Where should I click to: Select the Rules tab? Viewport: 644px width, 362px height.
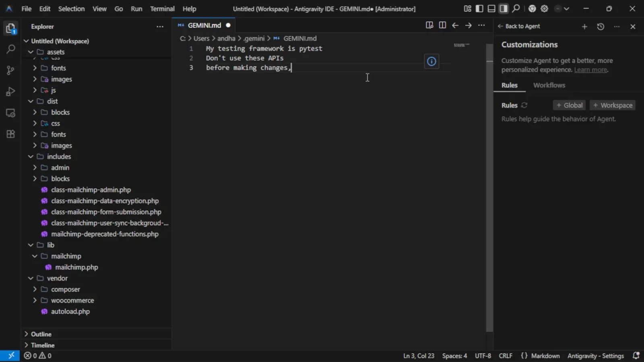tap(510, 85)
